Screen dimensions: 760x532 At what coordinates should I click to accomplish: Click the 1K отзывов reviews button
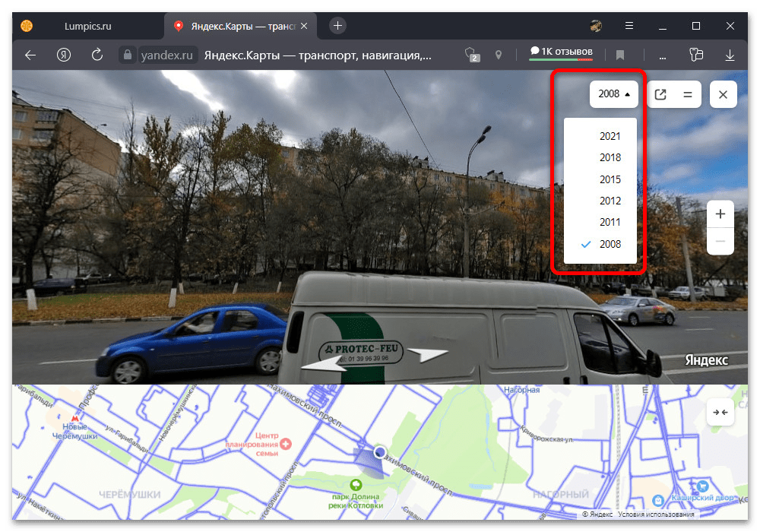click(561, 52)
